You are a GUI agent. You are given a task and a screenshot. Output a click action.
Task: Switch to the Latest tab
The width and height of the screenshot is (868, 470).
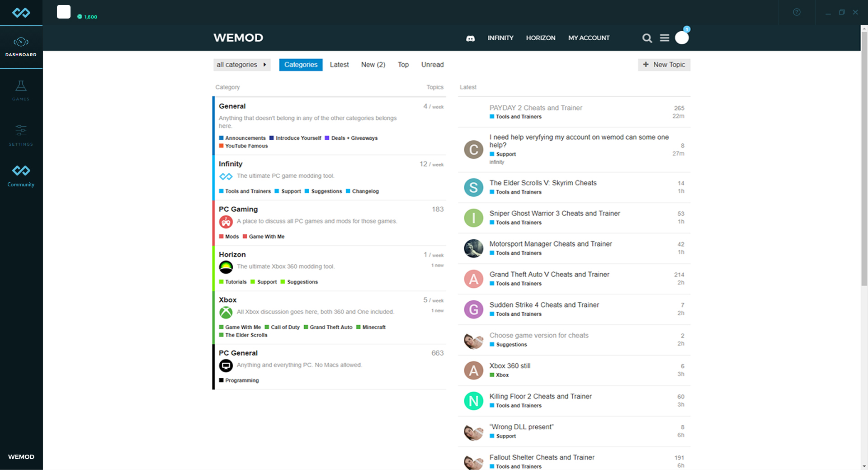339,65
